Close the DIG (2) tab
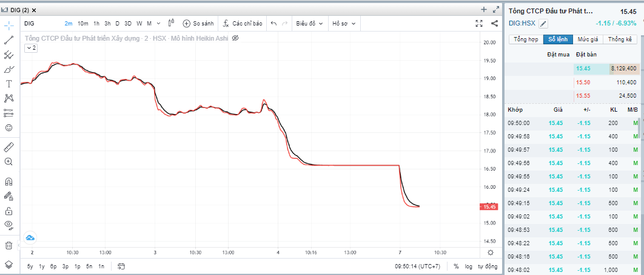Image resolution: width=644 pixels, height=275 pixels. tap(34, 10)
